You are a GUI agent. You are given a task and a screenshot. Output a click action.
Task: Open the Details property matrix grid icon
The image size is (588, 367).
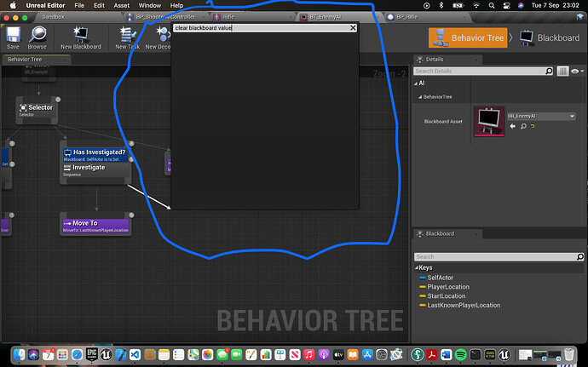[x=562, y=71]
